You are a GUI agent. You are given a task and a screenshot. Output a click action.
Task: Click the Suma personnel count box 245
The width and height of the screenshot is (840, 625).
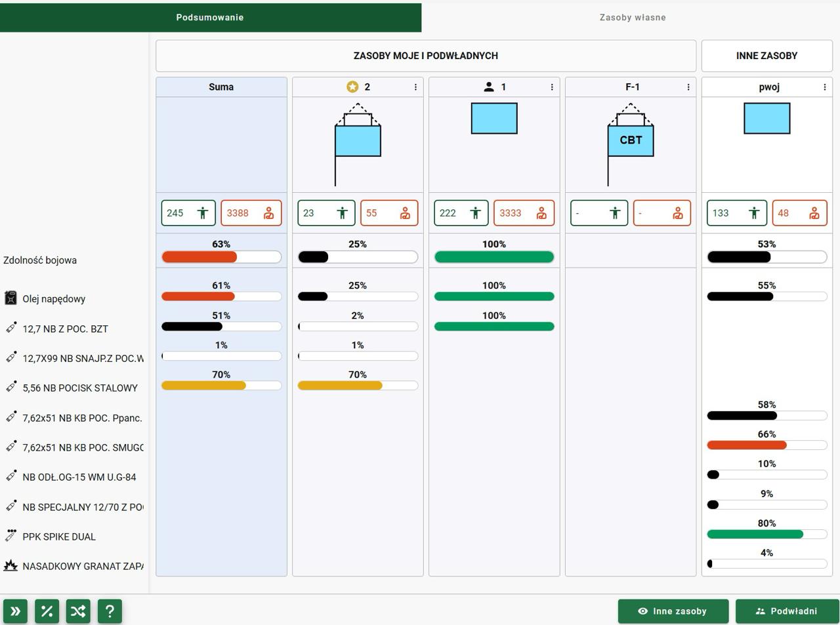(x=188, y=213)
